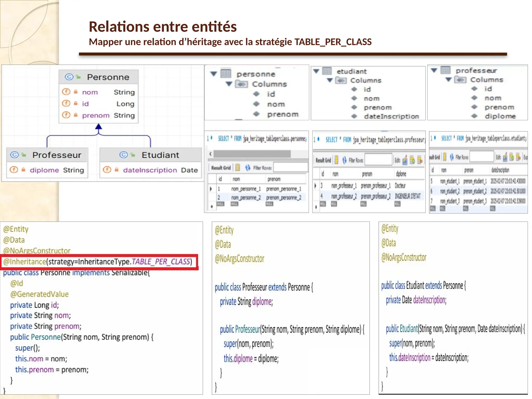The width and height of the screenshot is (532, 399).
Task: Click the Columns folder icon under personne
Action: pos(241,84)
